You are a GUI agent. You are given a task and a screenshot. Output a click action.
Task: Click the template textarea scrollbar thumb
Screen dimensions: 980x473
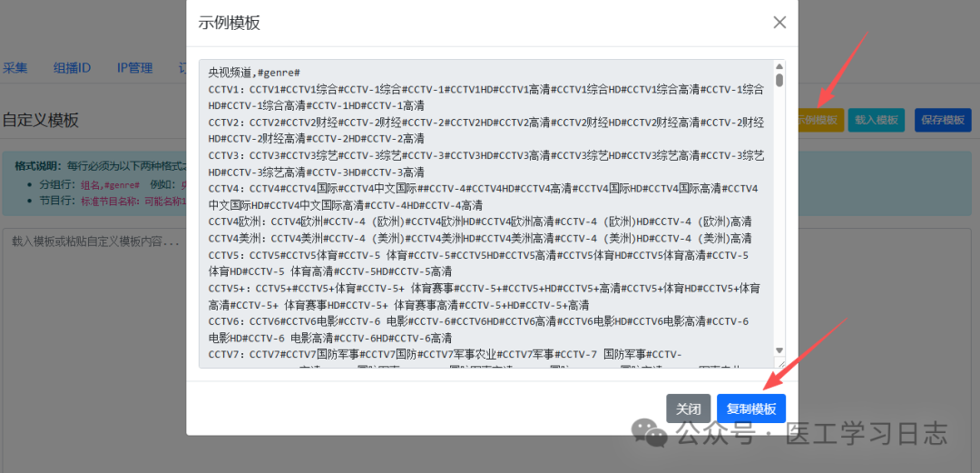click(x=779, y=80)
